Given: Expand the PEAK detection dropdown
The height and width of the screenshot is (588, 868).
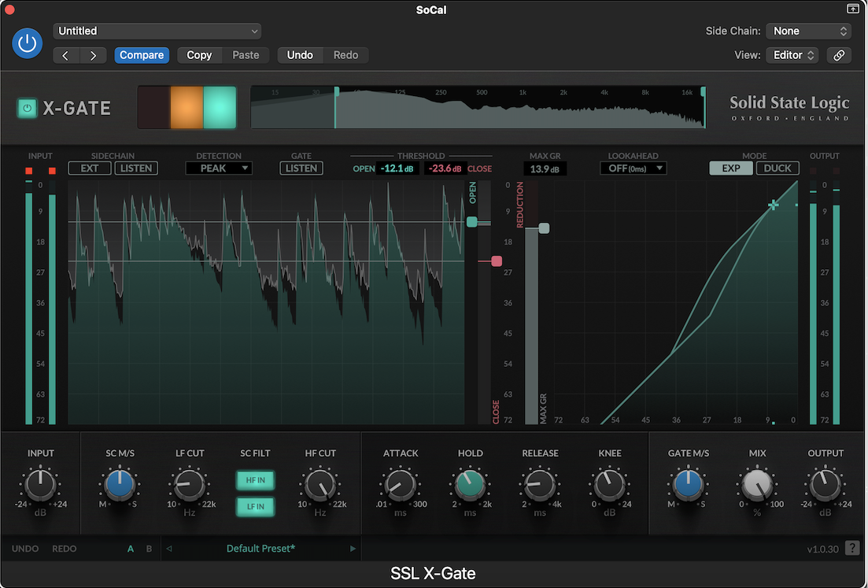Looking at the screenshot, I should [x=219, y=168].
